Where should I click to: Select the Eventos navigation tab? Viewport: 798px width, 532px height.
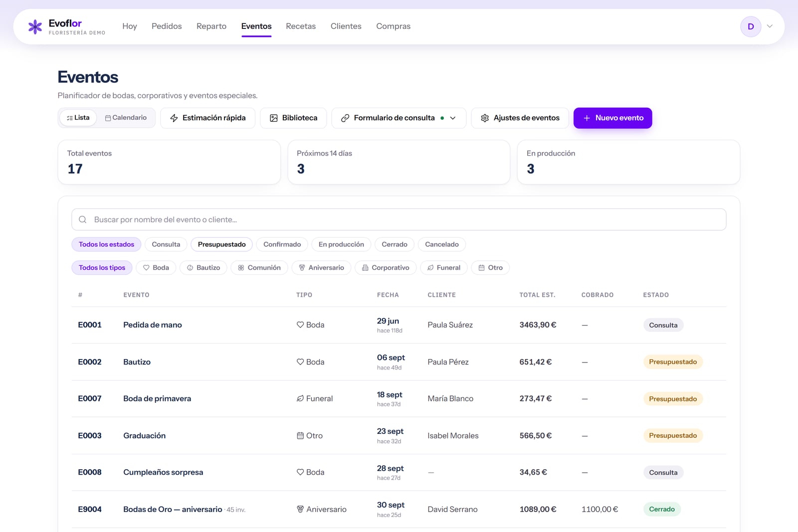pyautogui.click(x=256, y=26)
